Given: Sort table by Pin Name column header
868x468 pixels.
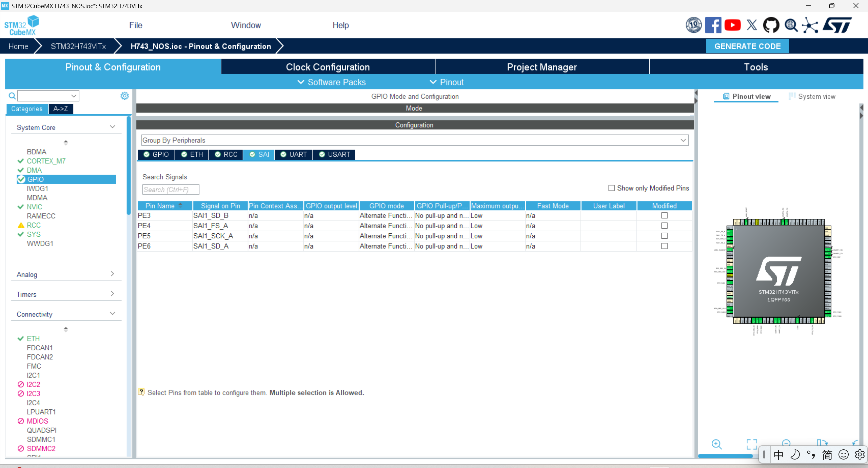Looking at the screenshot, I should coord(165,206).
